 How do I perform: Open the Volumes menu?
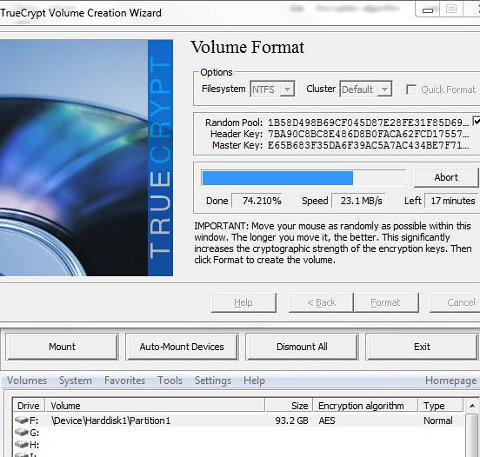(27, 380)
